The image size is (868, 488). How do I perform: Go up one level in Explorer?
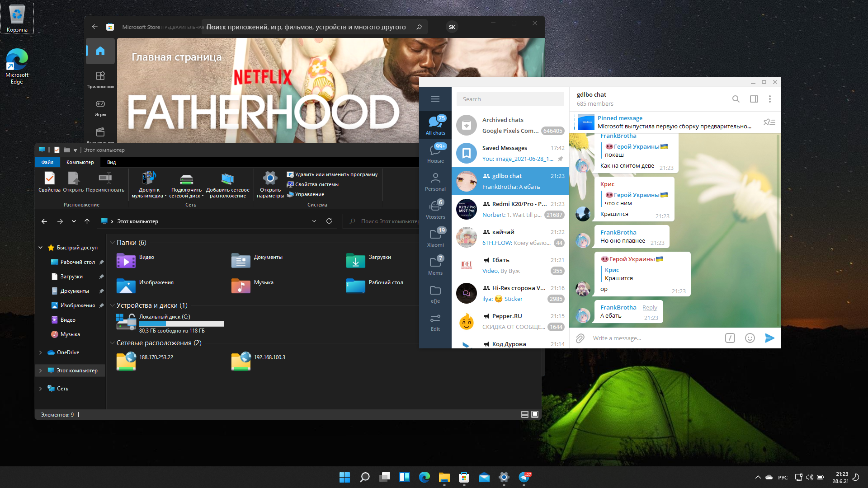point(87,221)
